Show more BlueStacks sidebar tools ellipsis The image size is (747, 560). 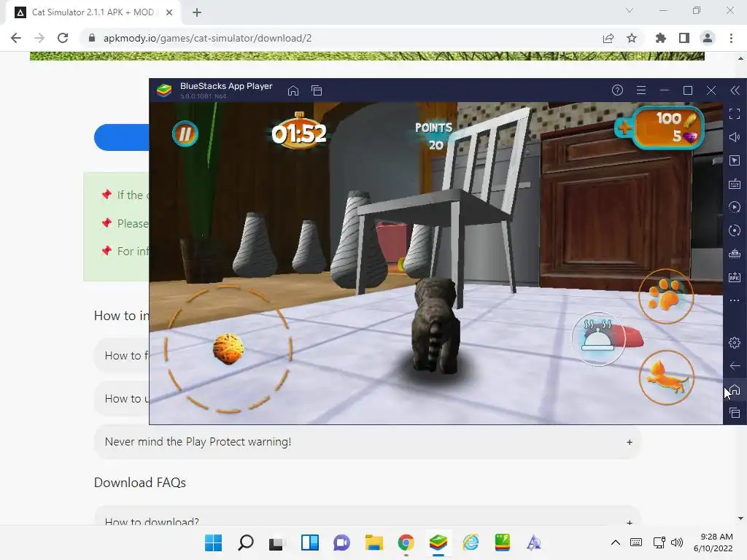(735, 300)
